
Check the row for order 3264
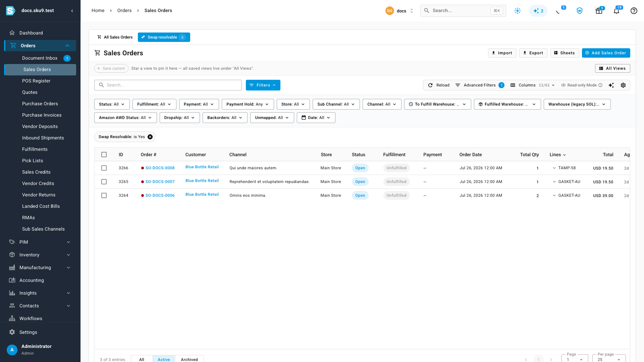click(104, 195)
